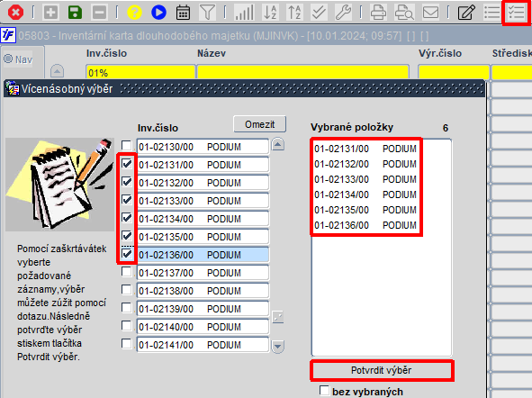Image resolution: width=532 pixels, height=398 pixels.
Task: Click the Vícenásobný výběr dialog title bar
Action: [244, 89]
